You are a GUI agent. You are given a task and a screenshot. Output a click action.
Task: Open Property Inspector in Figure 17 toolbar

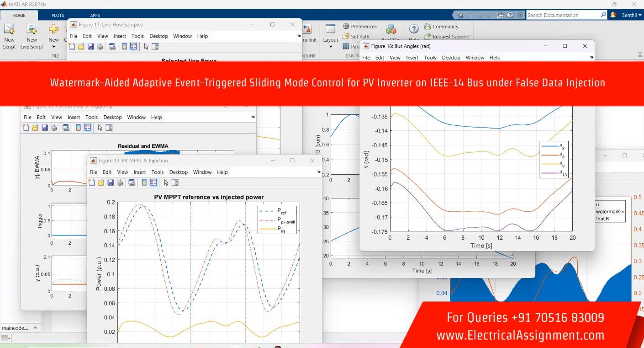[155, 47]
